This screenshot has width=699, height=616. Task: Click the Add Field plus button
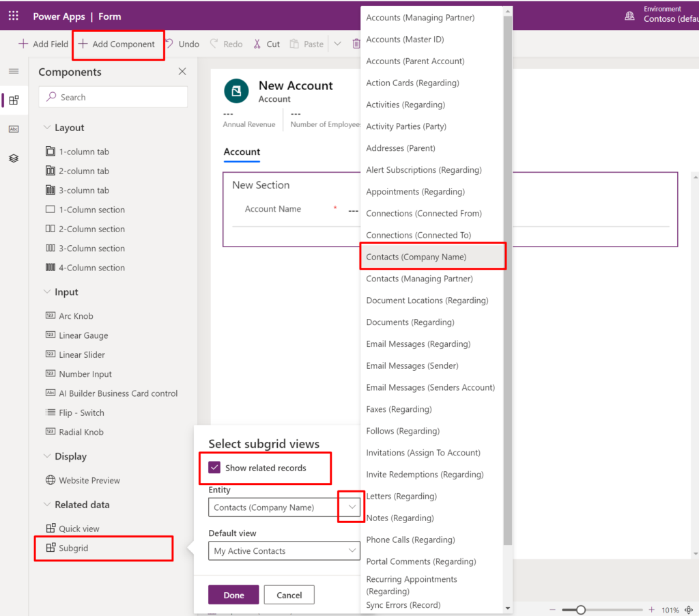coord(43,44)
